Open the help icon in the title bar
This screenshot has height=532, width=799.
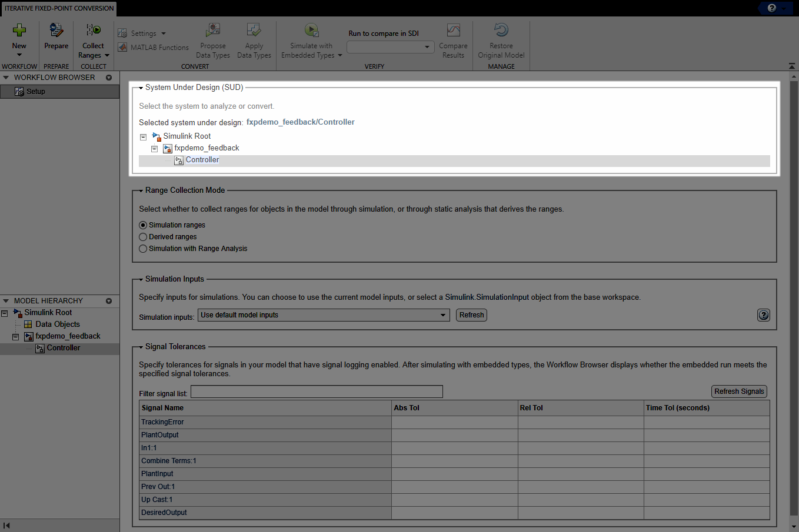773,8
